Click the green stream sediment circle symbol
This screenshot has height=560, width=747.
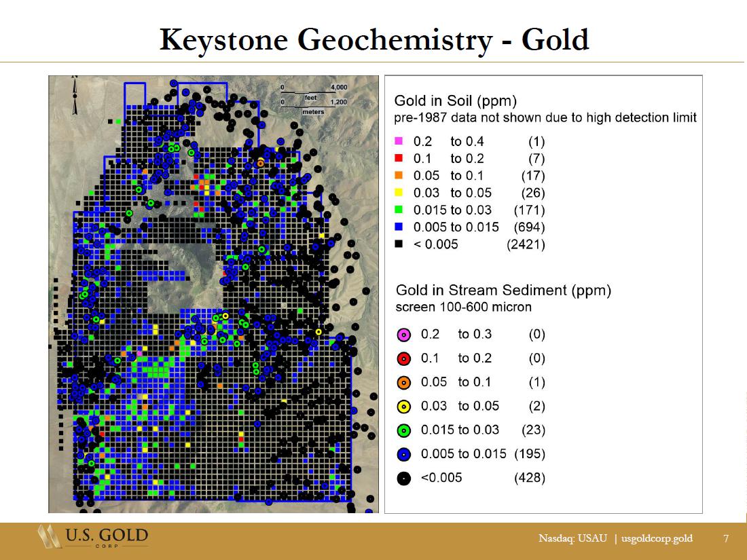[x=403, y=430]
